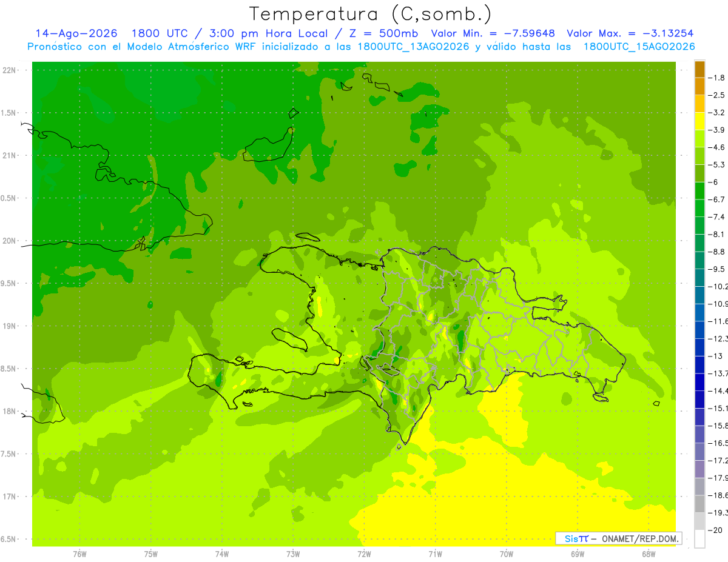Click the "19N" latitude label
This screenshot has height=562, width=728.
point(10,326)
